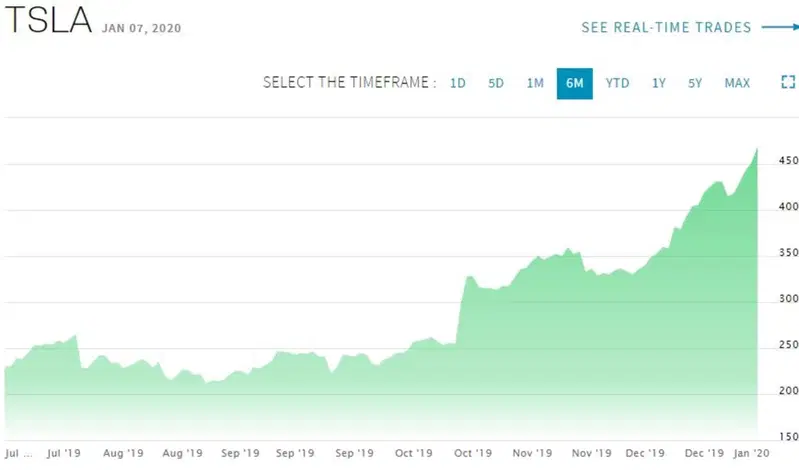Select the active 6M timeframe button

[575, 84]
